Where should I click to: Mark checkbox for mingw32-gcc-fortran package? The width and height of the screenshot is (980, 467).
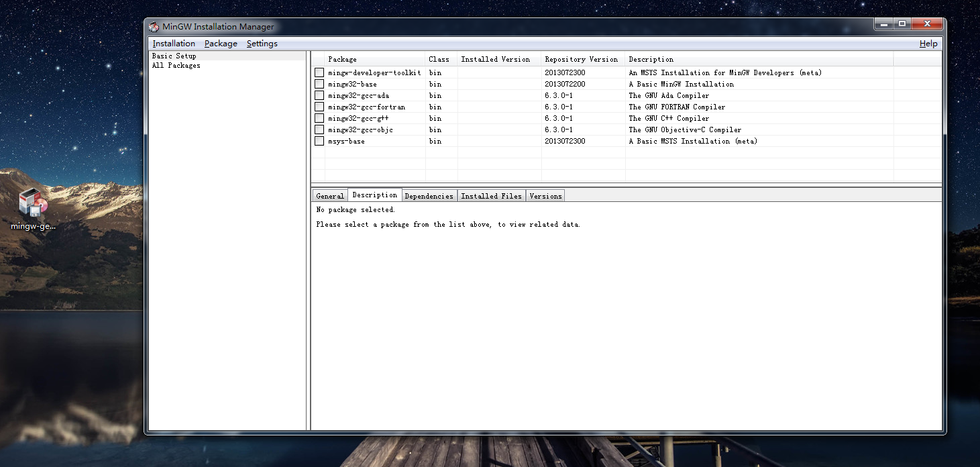coord(319,107)
